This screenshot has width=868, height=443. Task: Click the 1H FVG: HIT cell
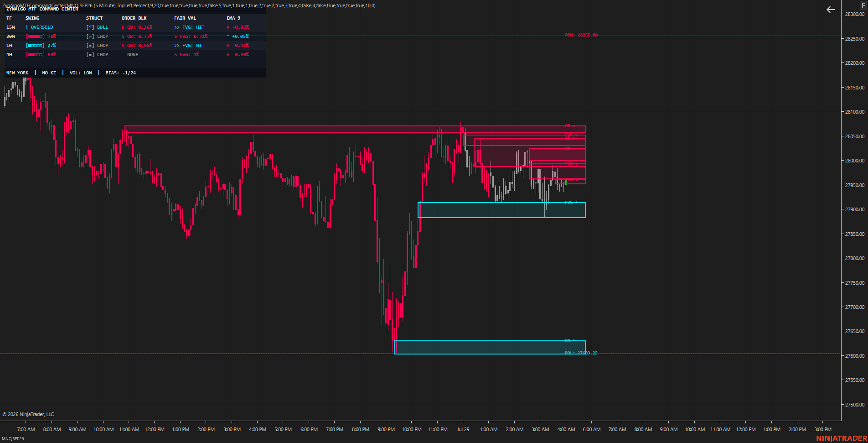tap(189, 46)
